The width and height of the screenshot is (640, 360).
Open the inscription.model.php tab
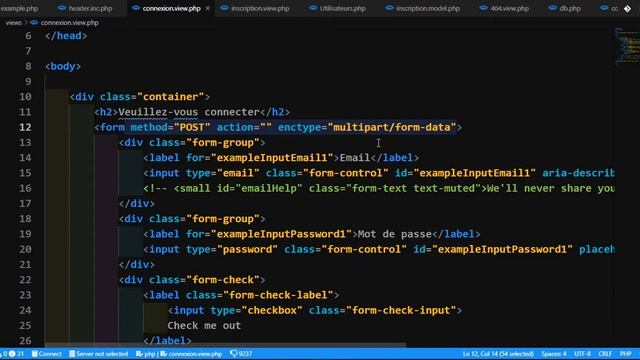click(428, 8)
